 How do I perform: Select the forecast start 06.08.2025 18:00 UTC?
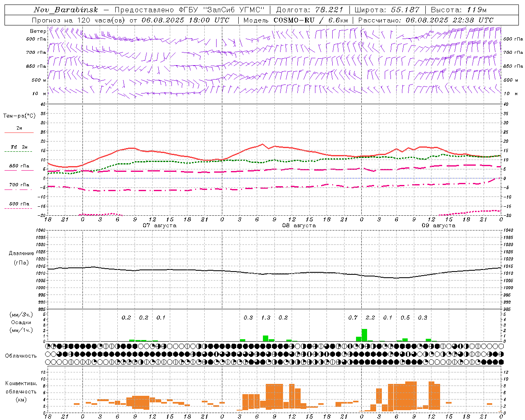tap(185, 20)
